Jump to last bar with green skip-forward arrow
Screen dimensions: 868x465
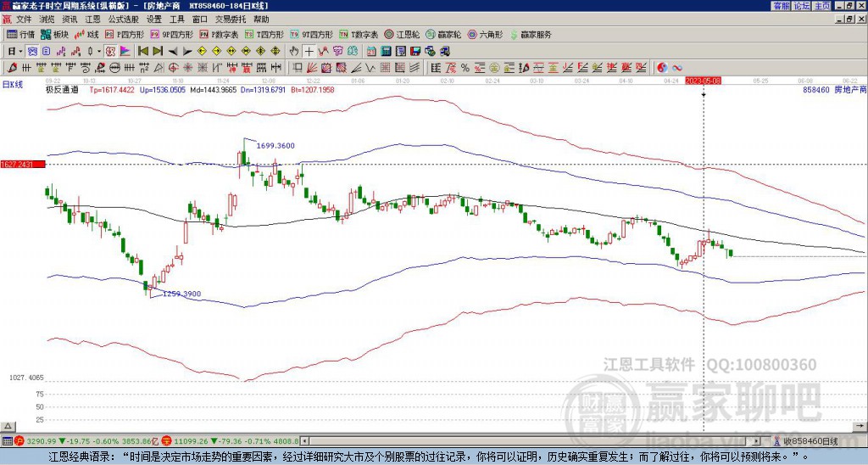[x=158, y=52]
